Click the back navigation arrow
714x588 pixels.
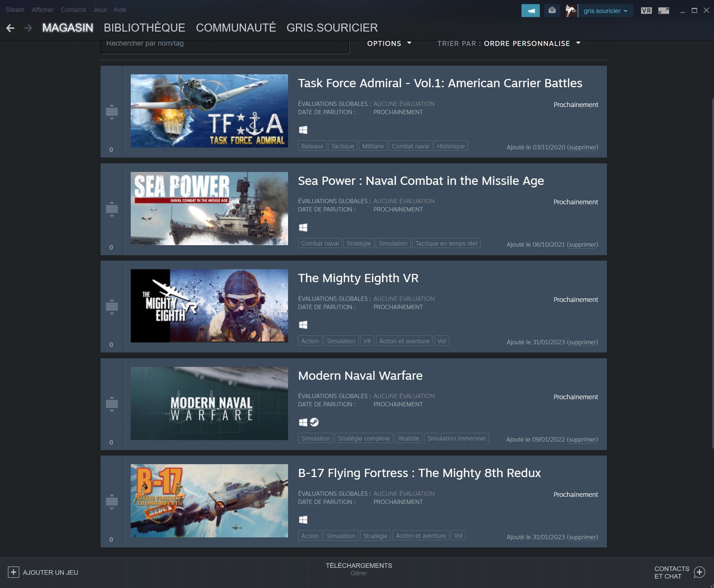(10, 28)
